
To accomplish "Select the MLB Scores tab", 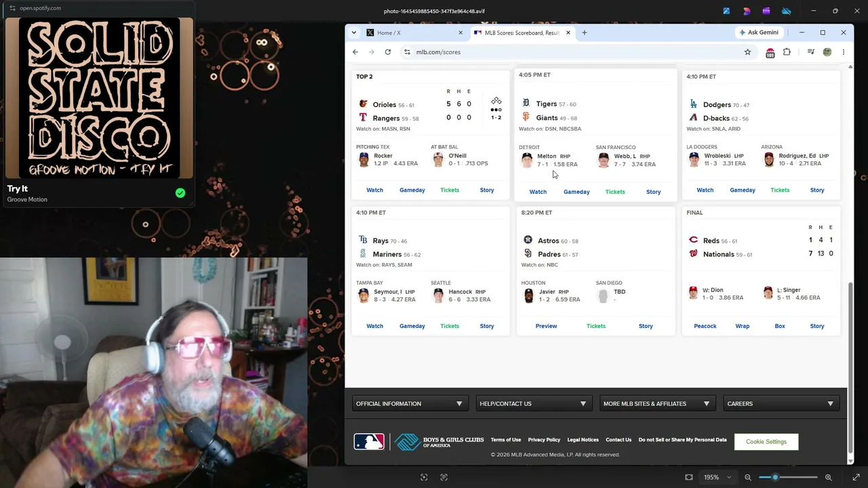I will 522,33.
